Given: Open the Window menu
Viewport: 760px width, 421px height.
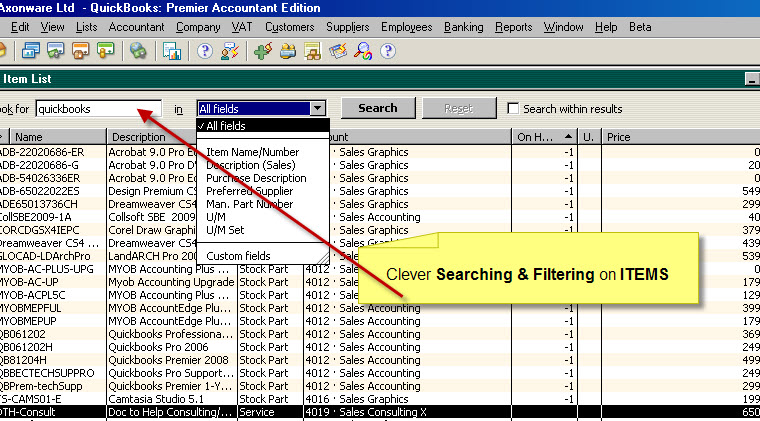Looking at the screenshot, I should pos(563,27).
